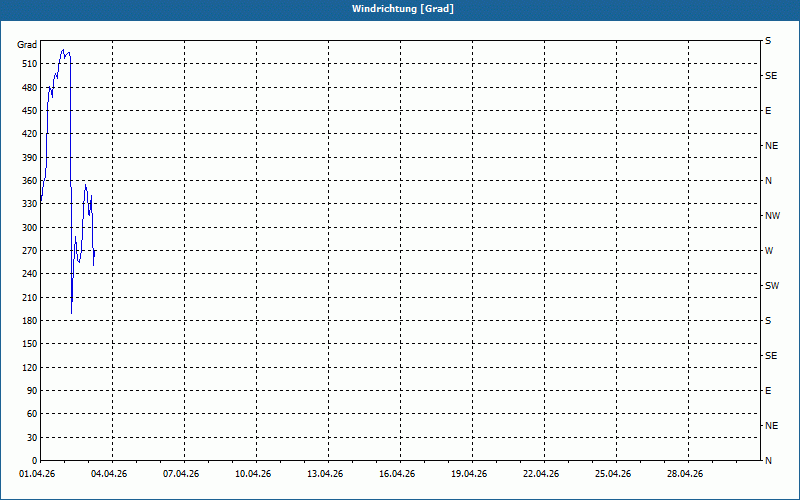Click the chart title Windrichtung [Grad]
Viewport: 800px width, 500px height.
pyautogui.click(x=399, y=9)
